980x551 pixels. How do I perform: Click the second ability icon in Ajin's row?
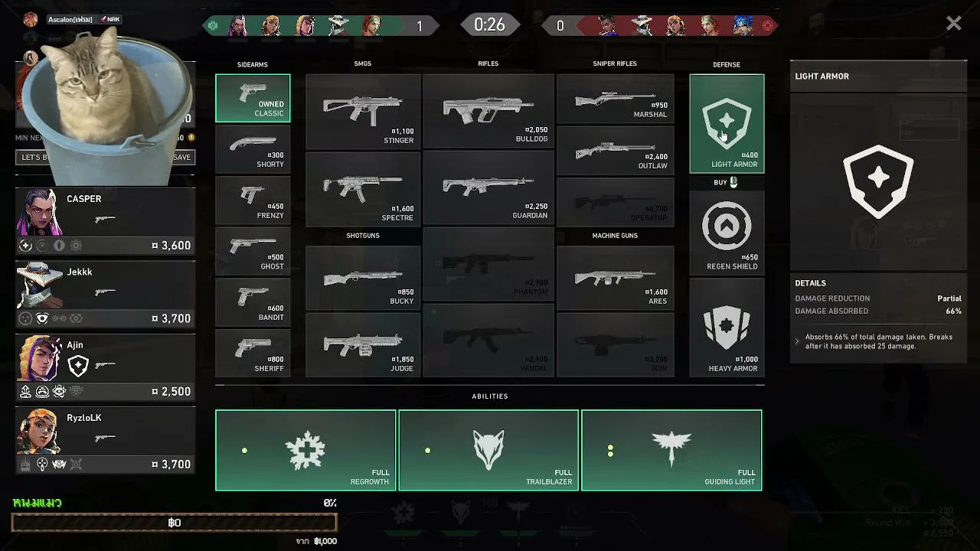pos(42,391)
